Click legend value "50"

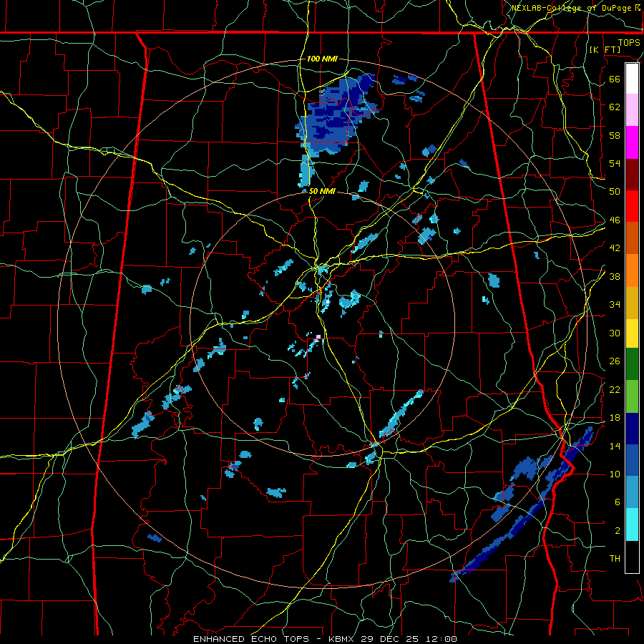(x=615, y=191)
